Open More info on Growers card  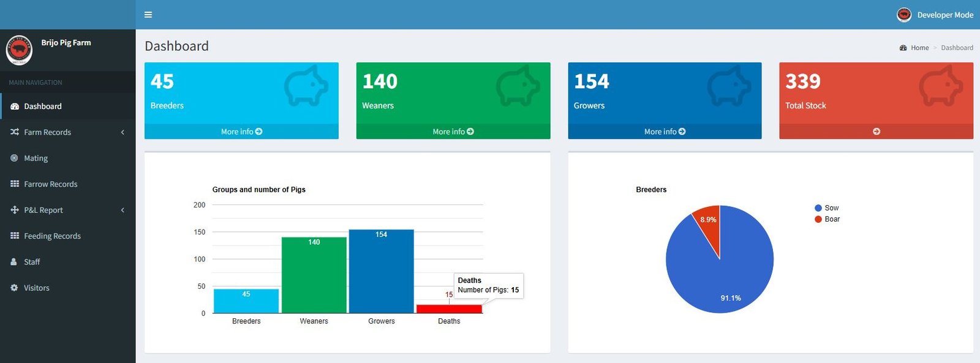tap(665, 132)
